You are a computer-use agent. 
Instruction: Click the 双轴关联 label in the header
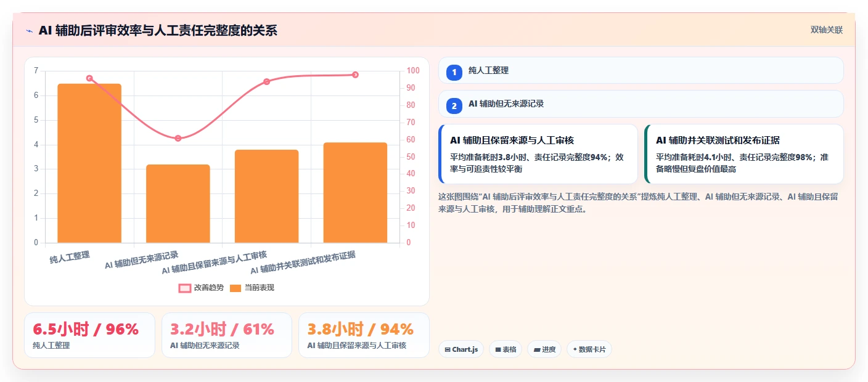coord(826,30)
